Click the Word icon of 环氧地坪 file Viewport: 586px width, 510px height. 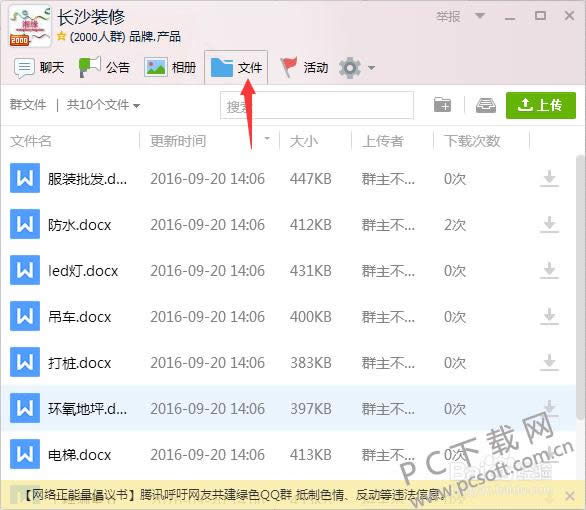(25, 408)
